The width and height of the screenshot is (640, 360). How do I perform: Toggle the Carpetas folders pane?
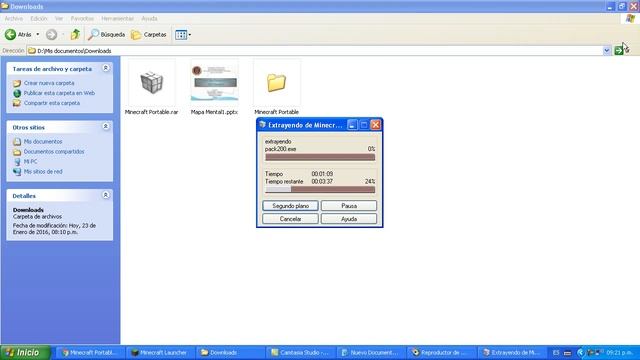tap(149, 35)
